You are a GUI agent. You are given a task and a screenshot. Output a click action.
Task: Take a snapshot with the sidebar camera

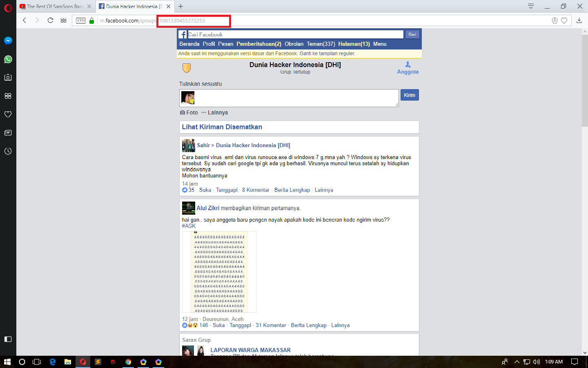click(x=8, y=77)
